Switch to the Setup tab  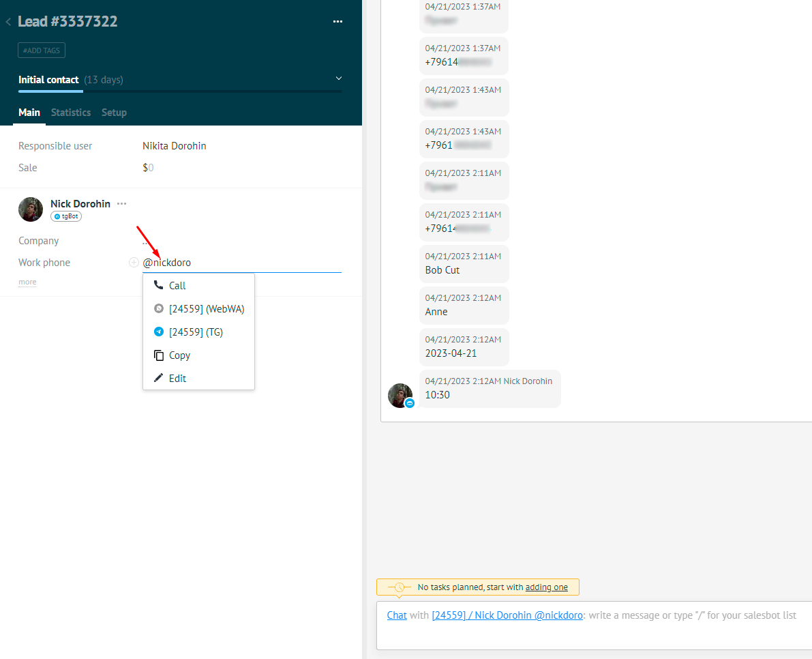coord(114,113)
